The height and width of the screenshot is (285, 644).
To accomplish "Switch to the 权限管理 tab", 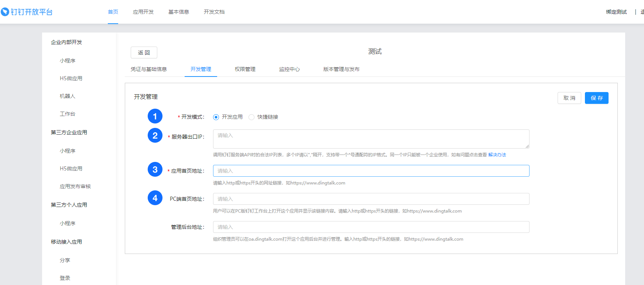I will [x=245, y=69].
